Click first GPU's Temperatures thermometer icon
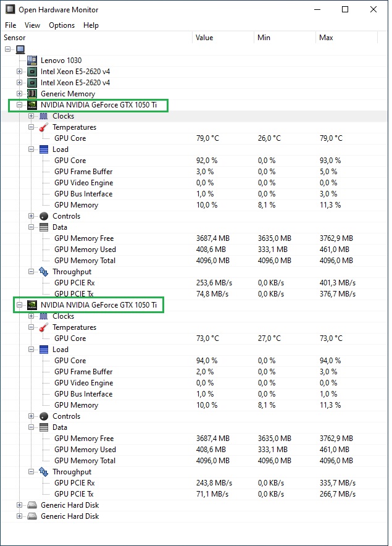Viewport: 392px width, 546px height. pyautogui.click(x=43, y=127)
